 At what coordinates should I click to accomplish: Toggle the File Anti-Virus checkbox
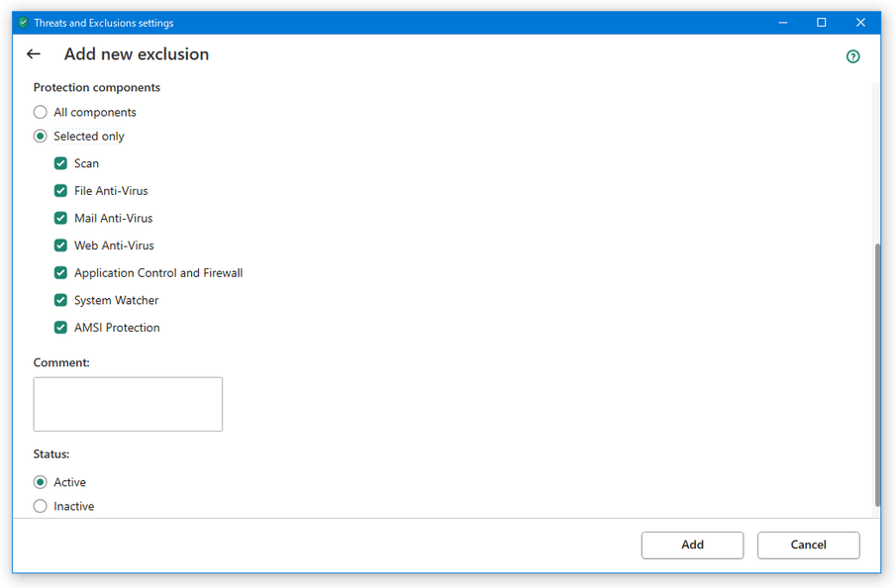click(x=60, y=191)
